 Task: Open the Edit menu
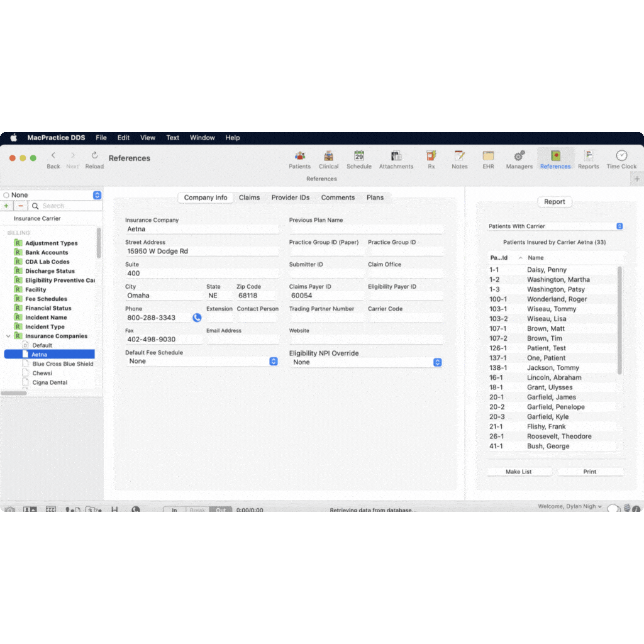coord(123,138)
